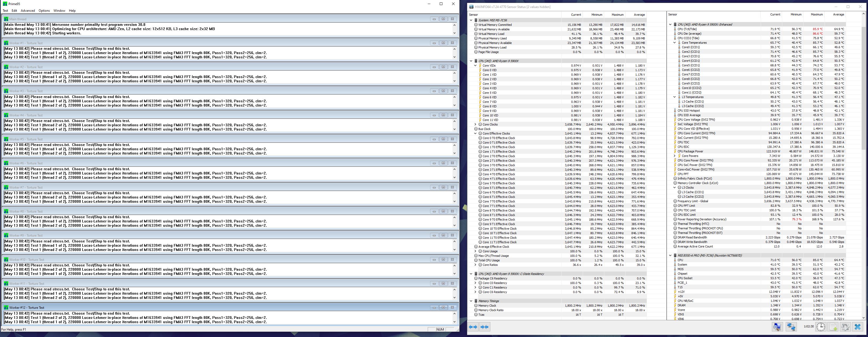This screenshot has height=337, width=868.
Task: Expand the Core Powers group
Action: 675,156
